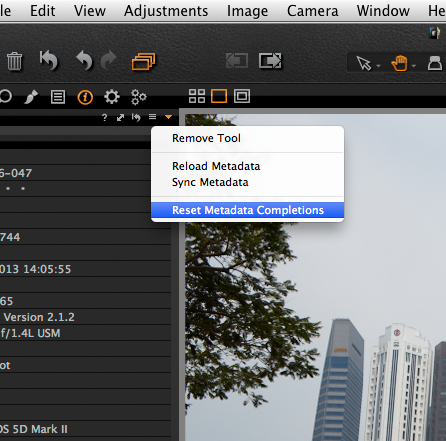Click the trash delete icon
This screenshot has width=446, height=441.
point(14,61)
